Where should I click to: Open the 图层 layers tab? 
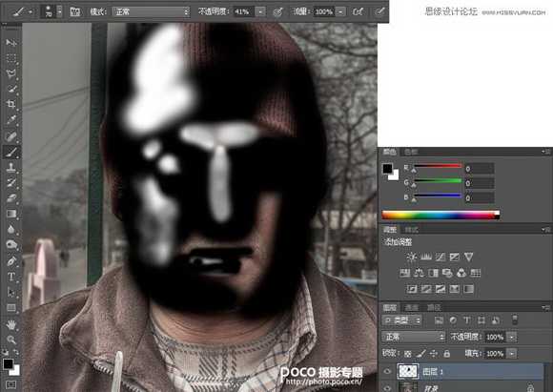pyautogui.click(x=390, y=308)
